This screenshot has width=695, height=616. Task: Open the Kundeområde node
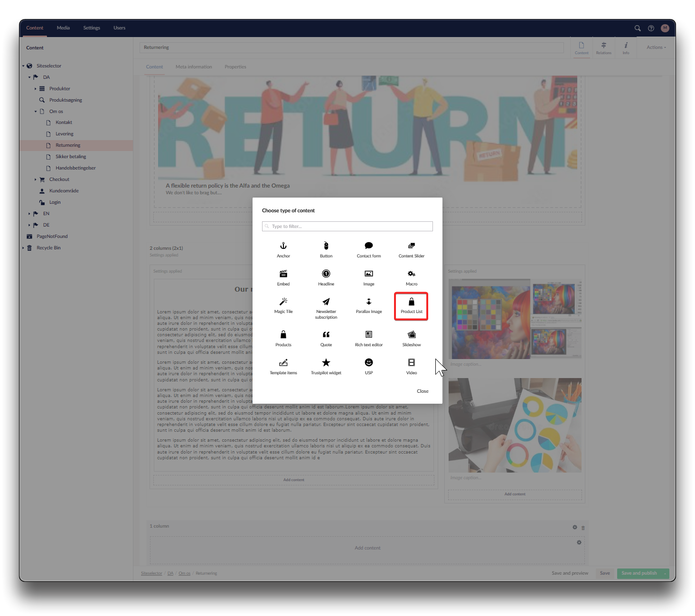64,191
